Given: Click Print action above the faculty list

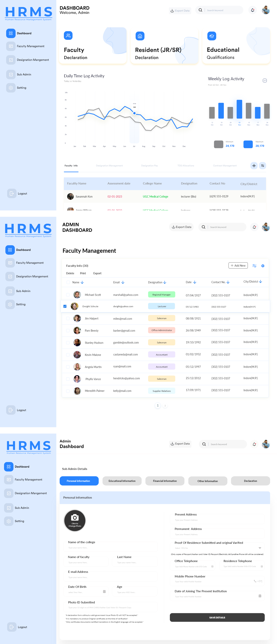Looking at the screenshot, I should pyautogui.click(x=83, y=273).
